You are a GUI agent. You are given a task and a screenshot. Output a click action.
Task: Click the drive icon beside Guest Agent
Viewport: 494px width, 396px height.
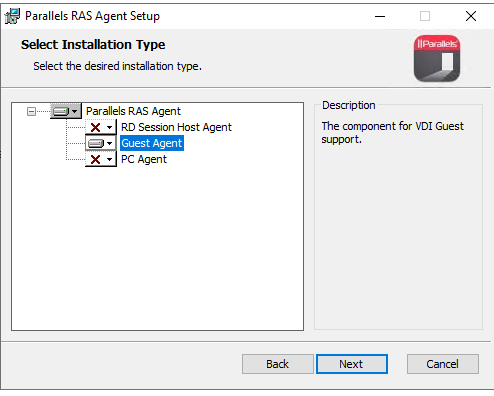tap(96, 144)
